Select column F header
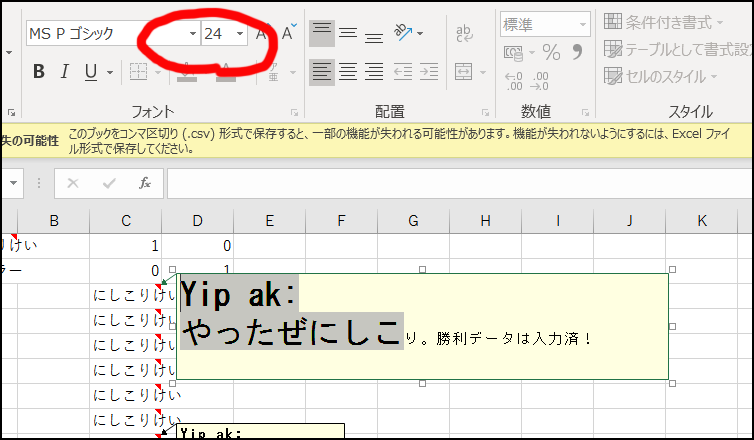 point(341,221)
